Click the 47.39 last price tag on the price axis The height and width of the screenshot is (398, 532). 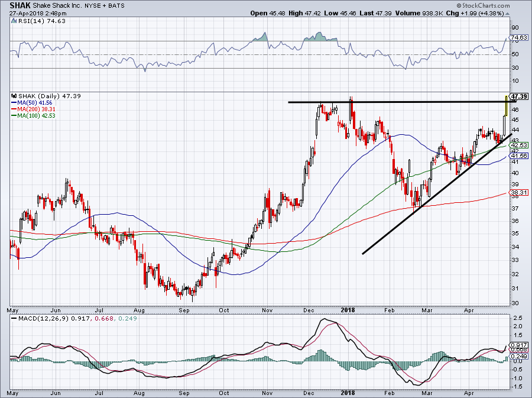click(519, 97)
